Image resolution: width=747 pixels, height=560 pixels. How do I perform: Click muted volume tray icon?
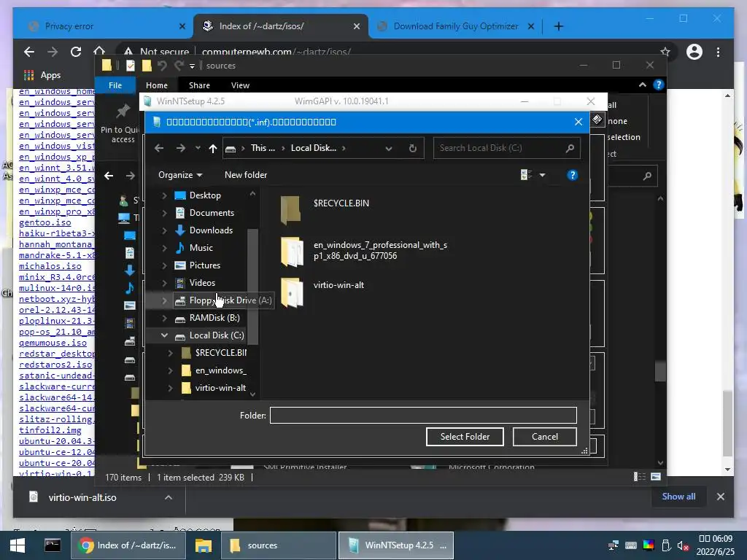(x=683, y=545)
